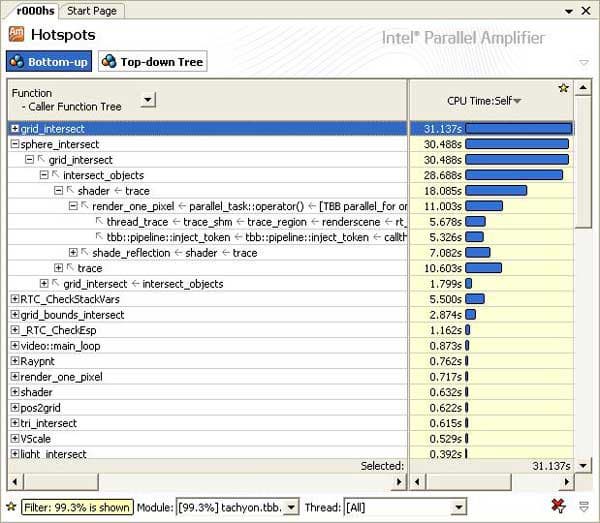Expand the video::main_loop function
600x523 pixels.
pyautogui.click(x=15, y=345)
